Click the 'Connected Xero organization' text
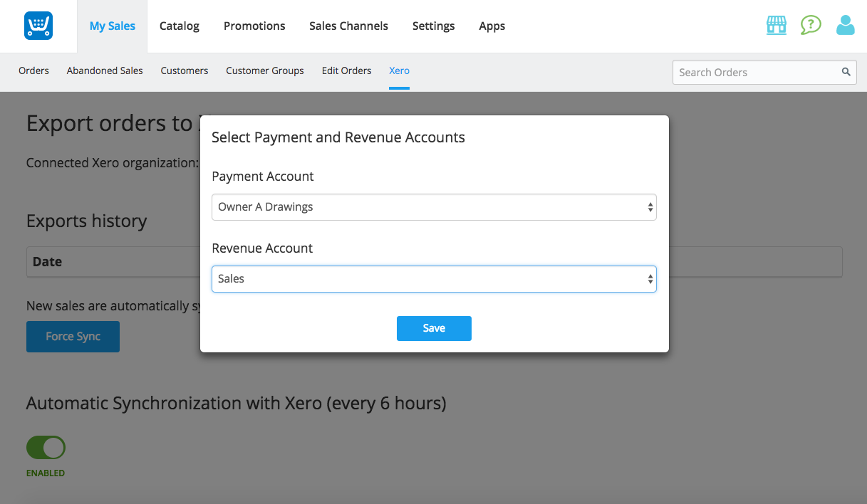 tap(113, 163)
